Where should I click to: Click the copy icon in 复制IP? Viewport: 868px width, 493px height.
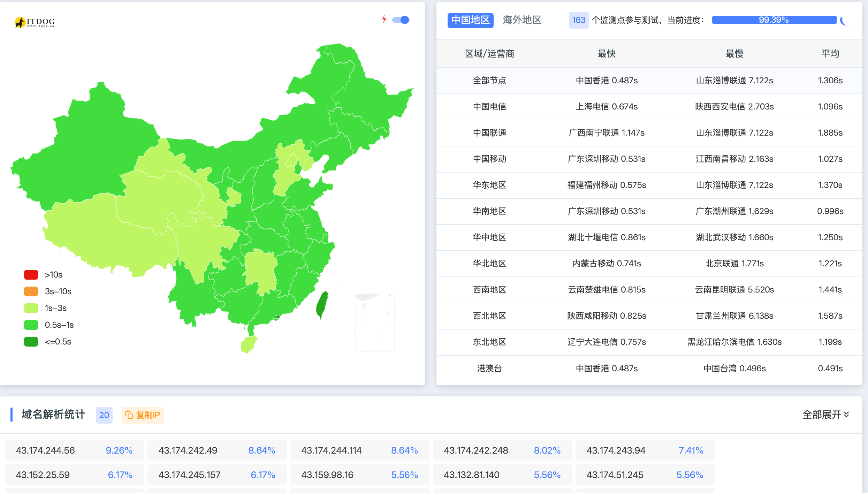pos(129,415)
